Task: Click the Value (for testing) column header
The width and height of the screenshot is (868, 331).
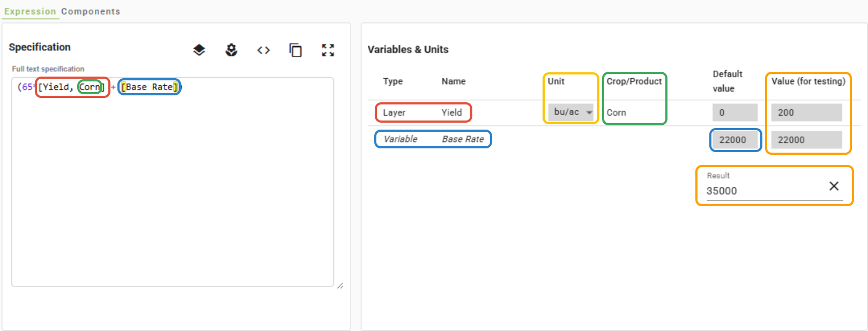Action: coord(808,81)
